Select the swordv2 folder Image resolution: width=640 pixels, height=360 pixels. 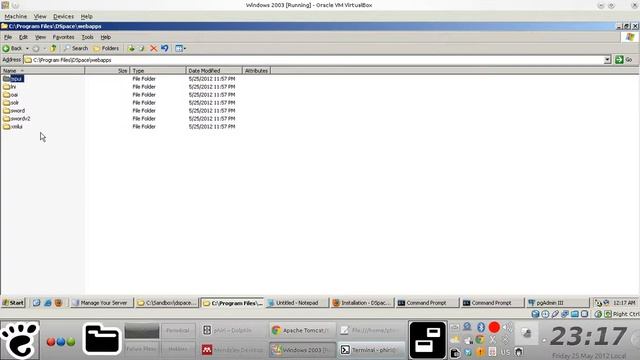(17, 118)
